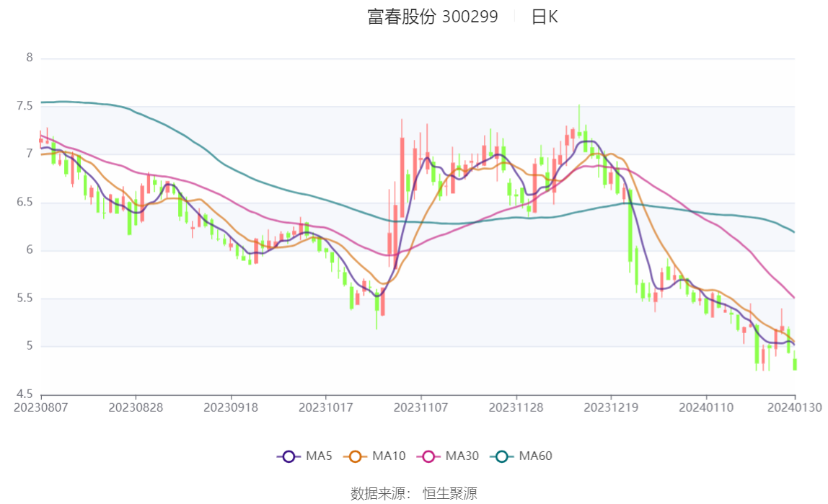Viewport: 828px width, 504px height.
Task: Click the 20231017 date axis label
Action: click(x=326, y=408)
